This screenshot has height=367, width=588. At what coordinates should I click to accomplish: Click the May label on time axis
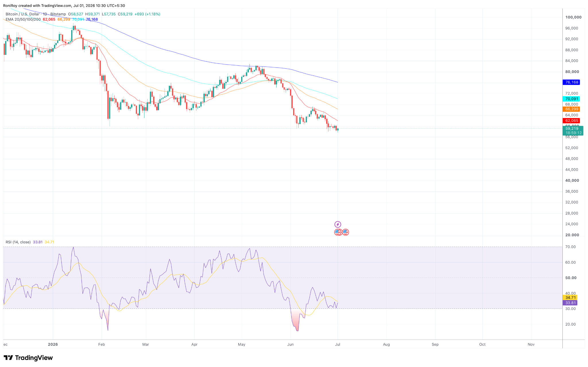[x=242, y=345]
